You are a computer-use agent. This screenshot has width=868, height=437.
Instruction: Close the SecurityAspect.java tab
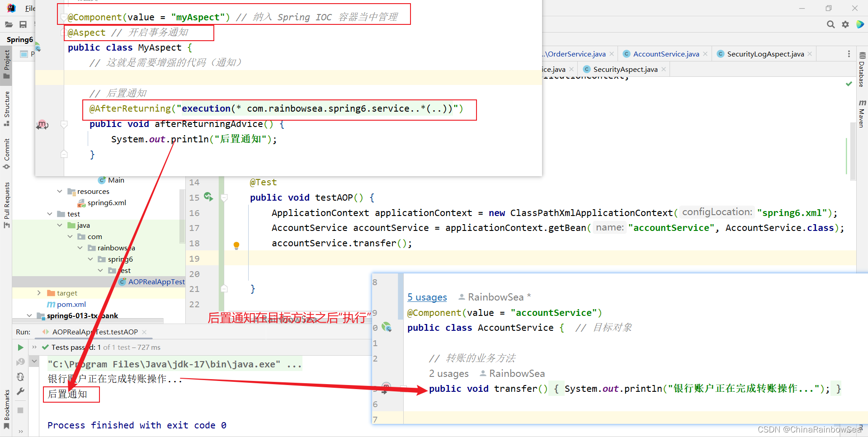pyautogui.click(x=664, y=69)
